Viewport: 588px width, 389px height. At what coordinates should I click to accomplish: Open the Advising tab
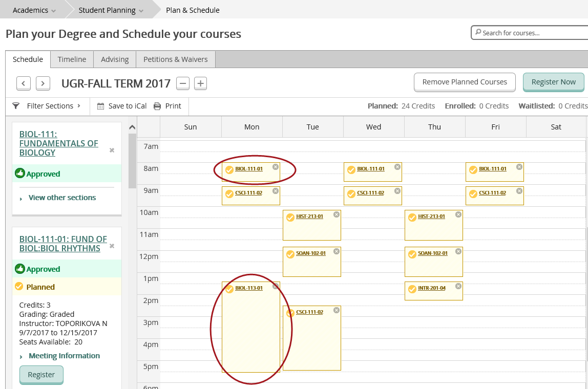pos(115,59)
